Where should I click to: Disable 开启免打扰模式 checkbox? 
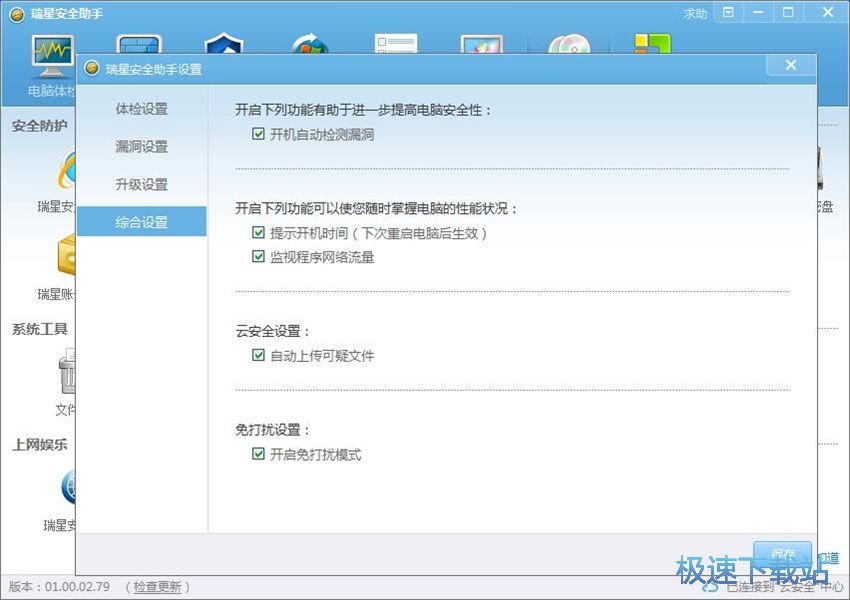[x=259, y=454]
